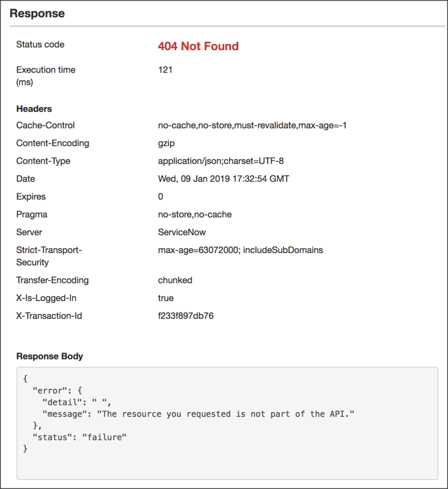Select the no-cache,no-store,must-revalidate value
This screenshot has width=448, height=489.
pos(252,126)
